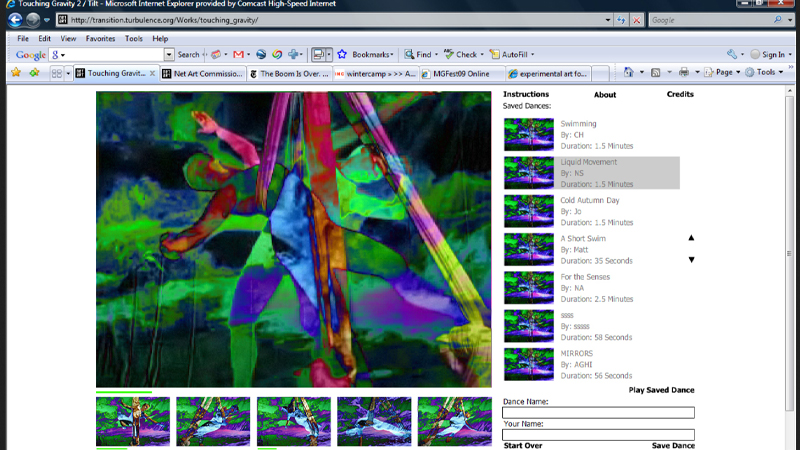Image resolution: width=800 pixels, height=450 pixels.
Task: Open a new blank tab button
Action: coord(601,73)
